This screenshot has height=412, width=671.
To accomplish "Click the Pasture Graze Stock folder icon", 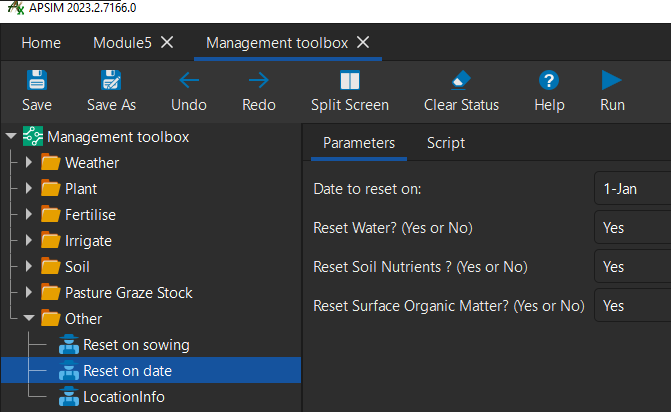I will pyautogui.click(x=50, y=293).
